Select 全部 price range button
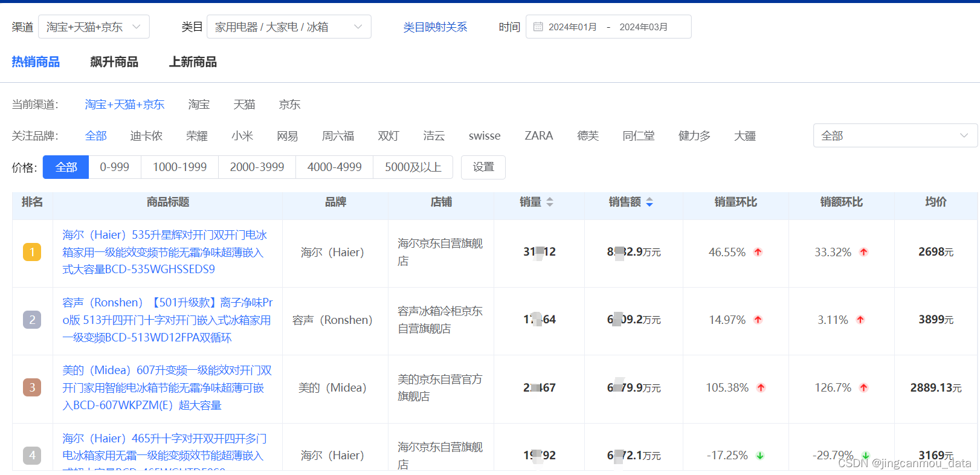Image resolution: width=980 pixels, height=475 pixels. [x=66, y=167]
